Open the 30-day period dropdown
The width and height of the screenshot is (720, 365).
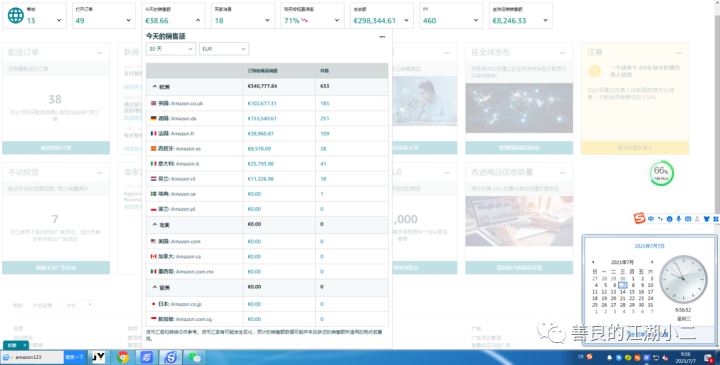171,49
